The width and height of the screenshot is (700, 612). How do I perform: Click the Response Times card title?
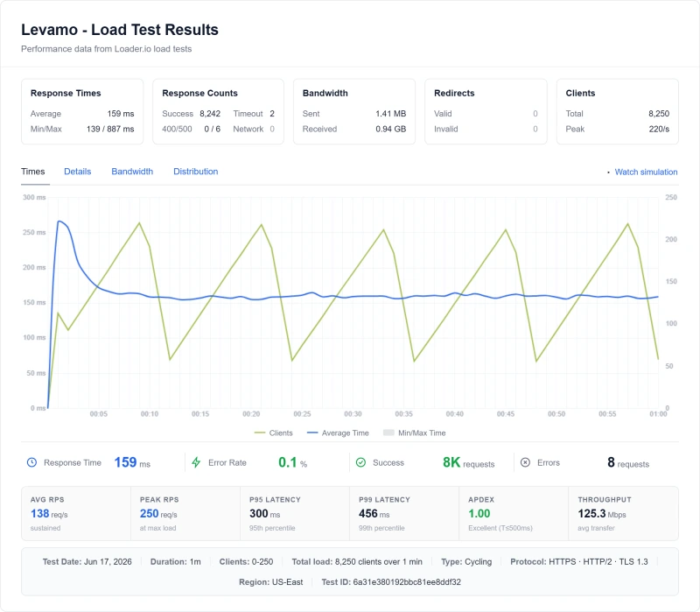66,93
